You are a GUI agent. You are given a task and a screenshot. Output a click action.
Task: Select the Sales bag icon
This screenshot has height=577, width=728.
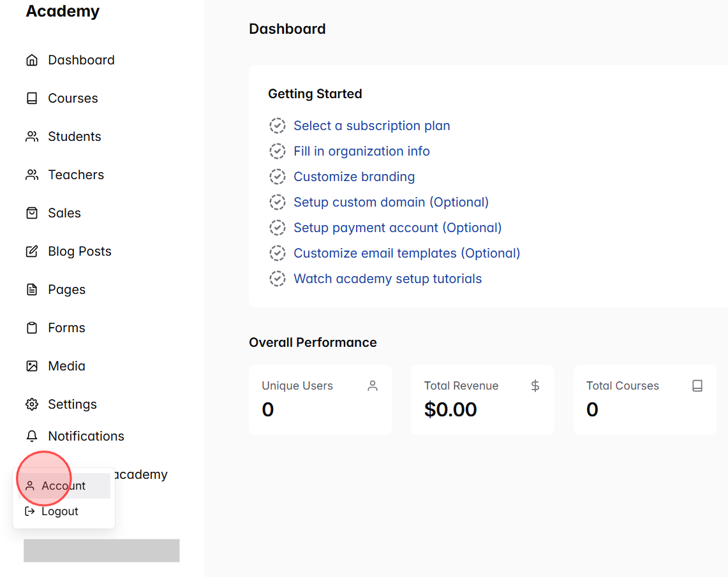32,212
